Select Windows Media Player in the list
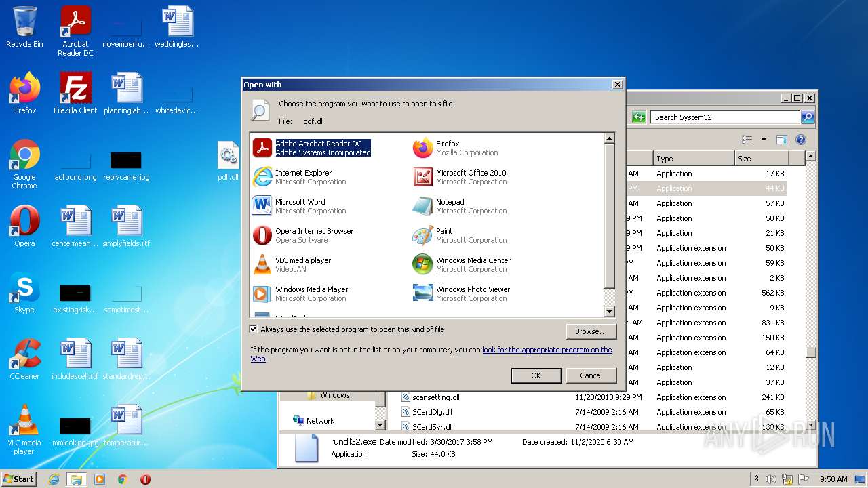Screen dimensions: 868x488 coord(300,293)
